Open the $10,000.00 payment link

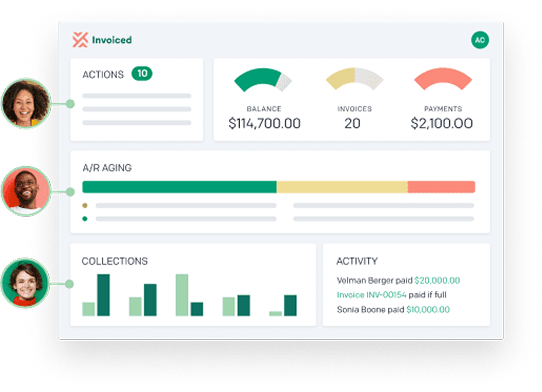(428, 309)
